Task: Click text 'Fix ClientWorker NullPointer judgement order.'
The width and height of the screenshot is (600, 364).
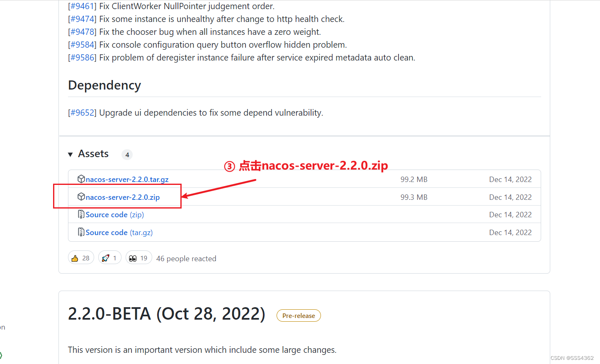Action: pyautogui.click(x=187, y=6)
